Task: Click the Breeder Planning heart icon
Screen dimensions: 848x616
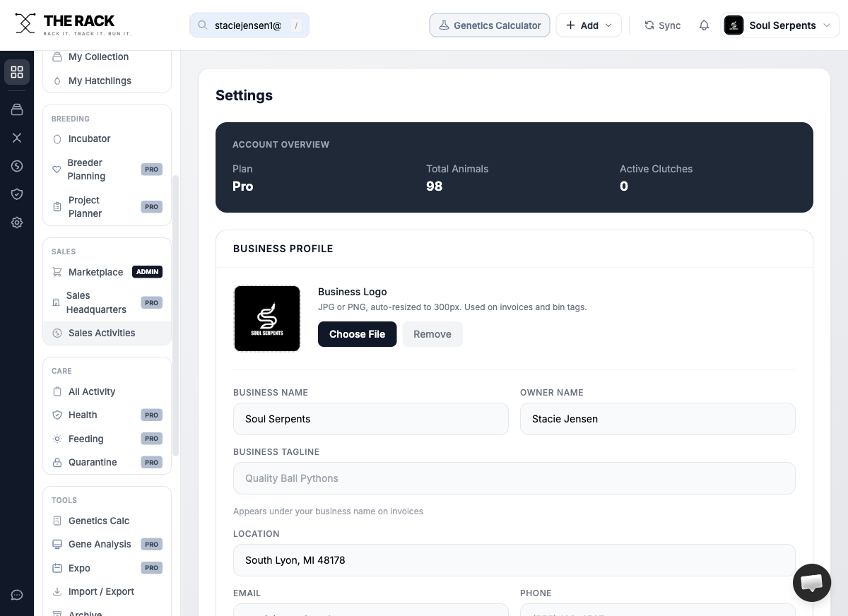Action: coord(57,170)
